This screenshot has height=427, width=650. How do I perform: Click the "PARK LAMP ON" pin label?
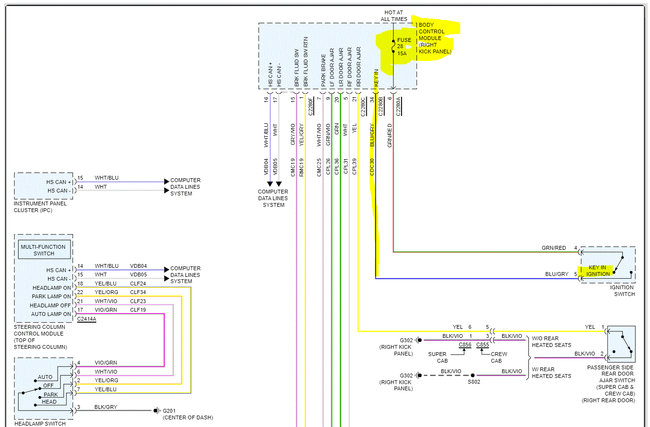[x=51, y=296]
